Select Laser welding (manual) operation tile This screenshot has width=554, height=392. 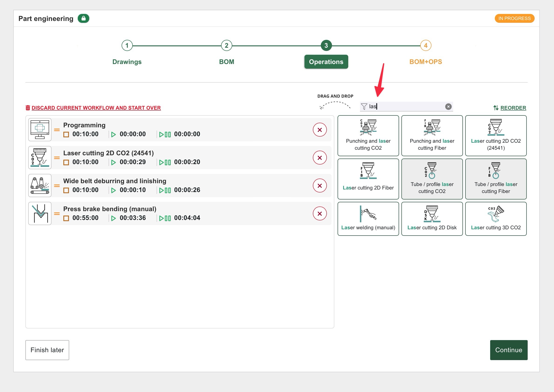[x=368, y=219]
